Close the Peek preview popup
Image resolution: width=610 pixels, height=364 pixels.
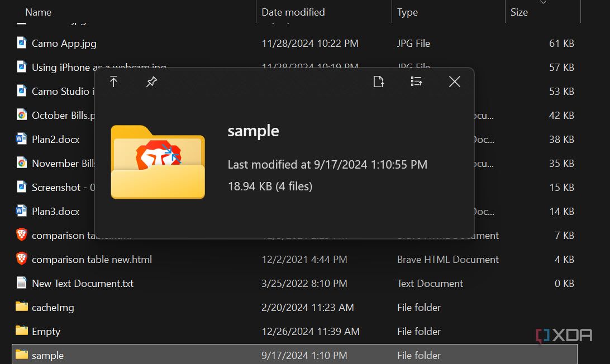click(x=454, y=82)
